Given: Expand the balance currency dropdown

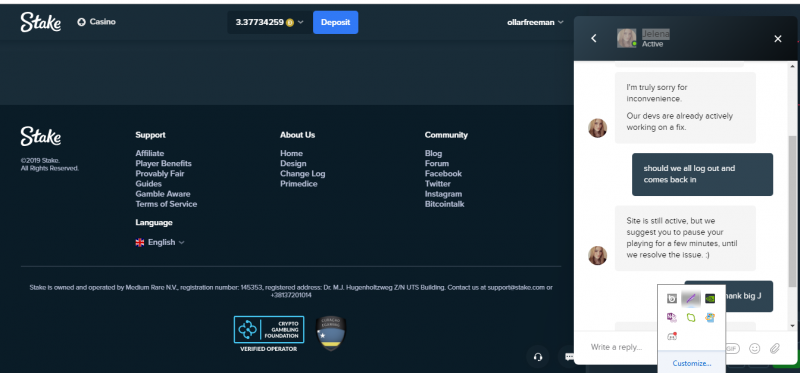Looking at the screenshot, I should (x=301, y=22).
